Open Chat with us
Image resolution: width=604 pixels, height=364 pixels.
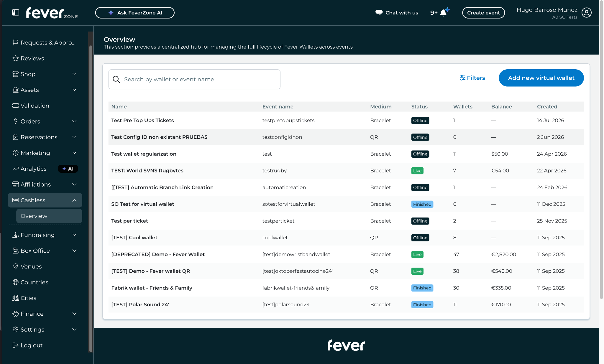click(x=397, y=13)
